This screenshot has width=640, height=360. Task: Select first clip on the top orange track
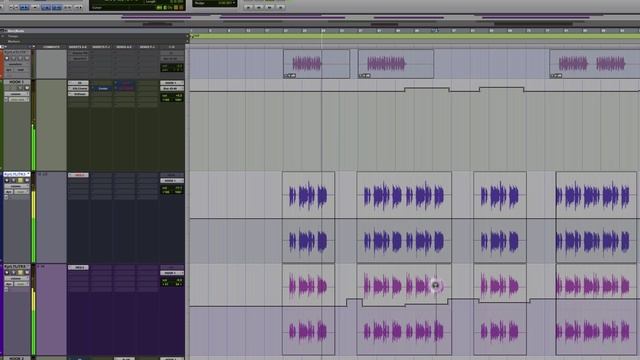pos(316,64)
